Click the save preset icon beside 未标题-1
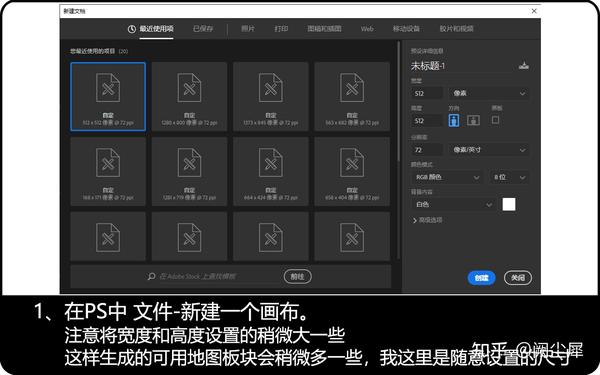Viewport: 600px width, 375px height. point(523,66)
